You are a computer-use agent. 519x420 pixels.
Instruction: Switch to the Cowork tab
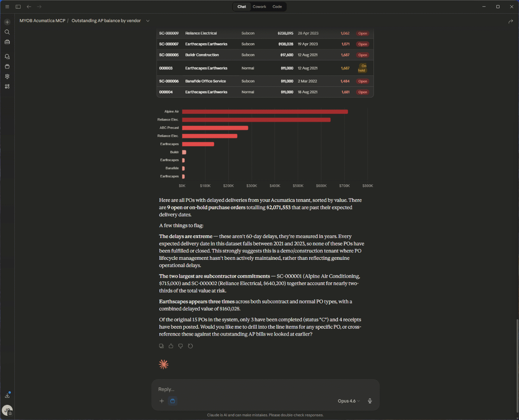pyautogui.click(x=259, y=7)
